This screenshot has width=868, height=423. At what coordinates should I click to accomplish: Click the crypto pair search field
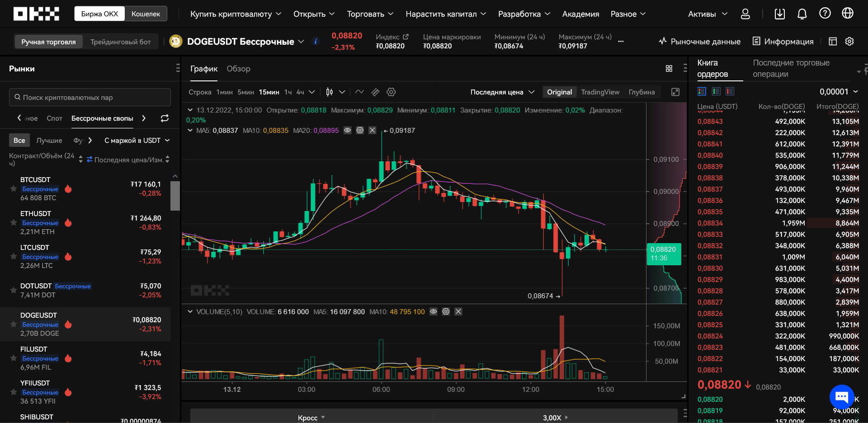click(x=89, y=97)
